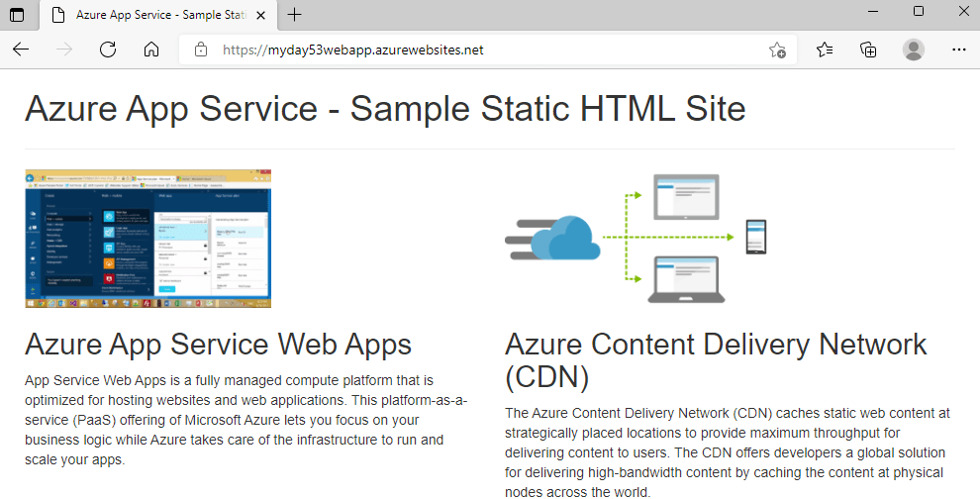Click the greyed-out Forward arrow button
This screenshot has height=499, width=980.
coord(64,50)
